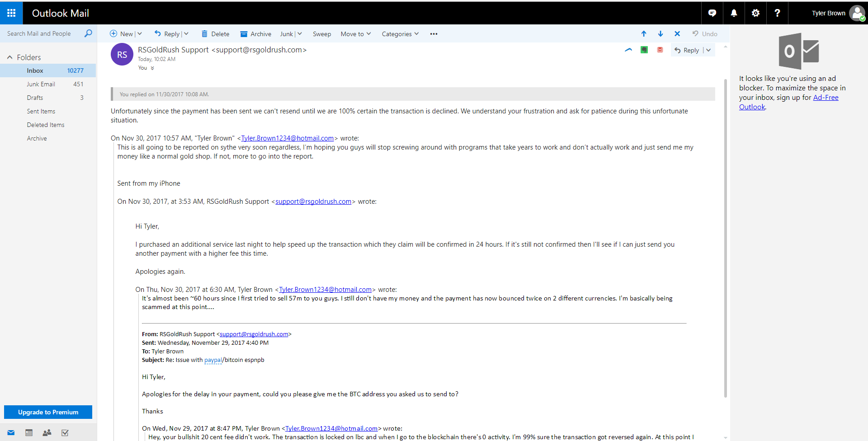This screenshot has height=441, width=868.
Task: Open the Deleted Items folder
Action: point(48,125)
